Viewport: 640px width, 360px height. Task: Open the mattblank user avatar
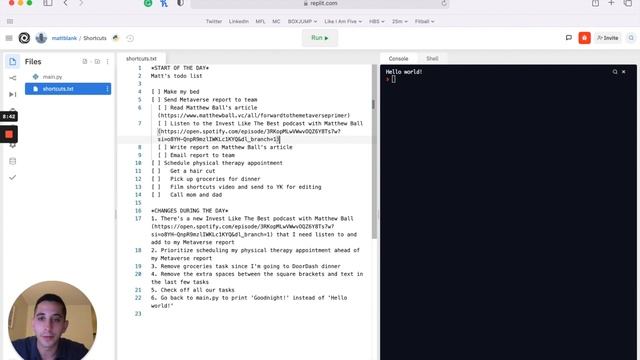[x=41, y=38]
